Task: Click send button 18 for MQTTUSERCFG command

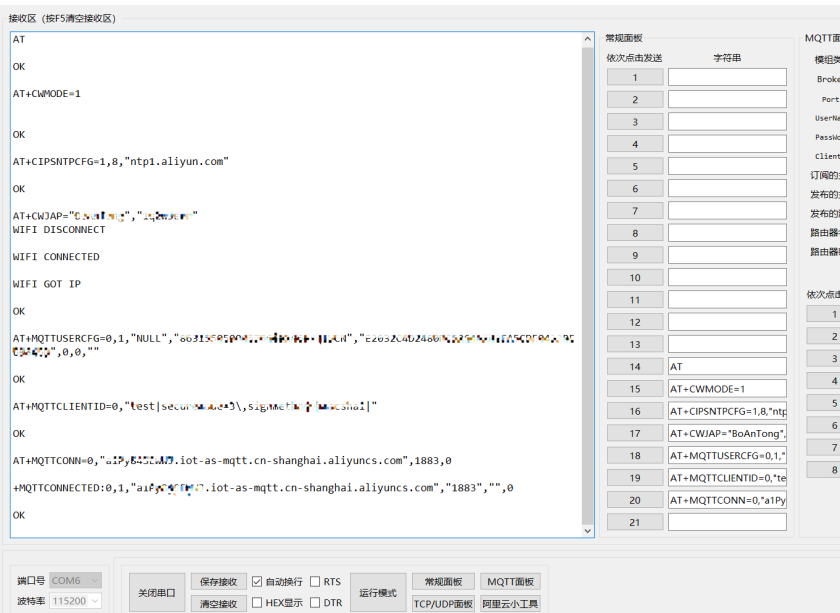Action: coord(635,455)
